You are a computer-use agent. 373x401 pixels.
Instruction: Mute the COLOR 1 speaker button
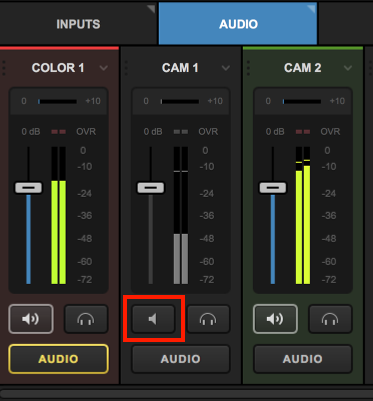point(31,319)
